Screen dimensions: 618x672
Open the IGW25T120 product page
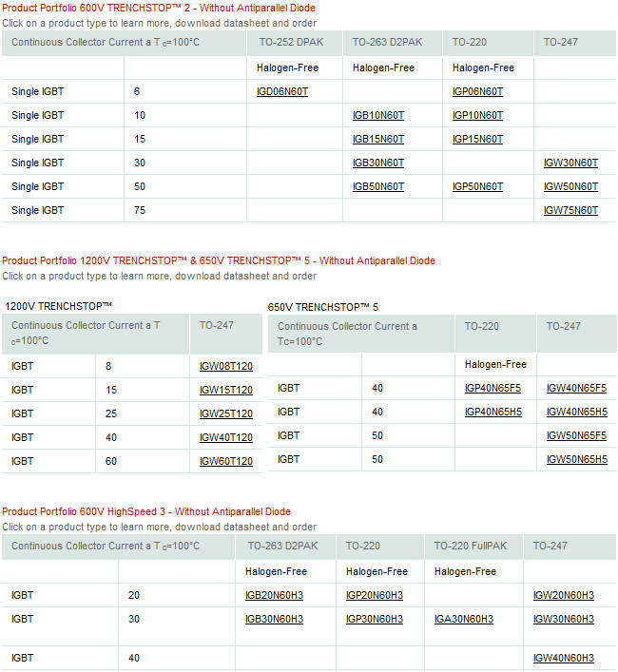226,413
